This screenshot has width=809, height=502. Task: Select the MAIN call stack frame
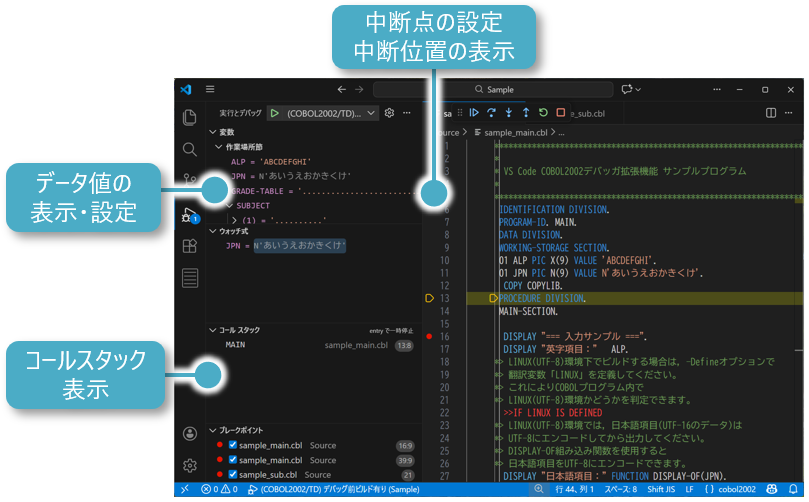tap(315, 345)
